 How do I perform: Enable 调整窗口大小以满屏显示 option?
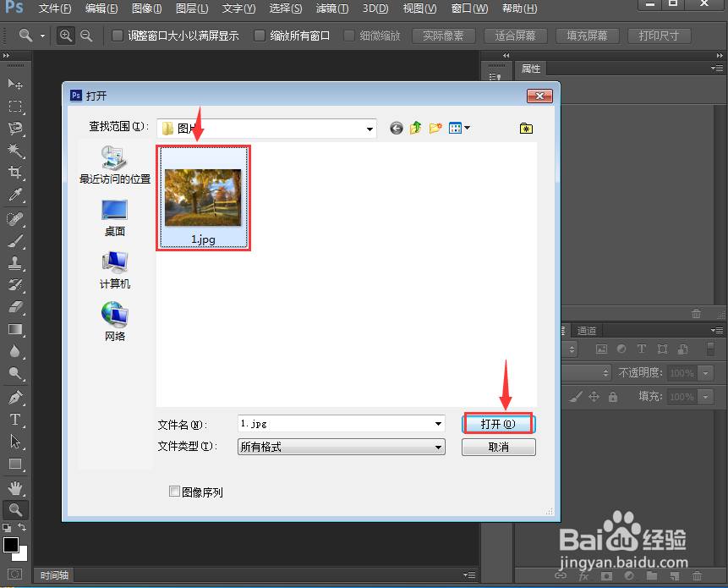116,36
